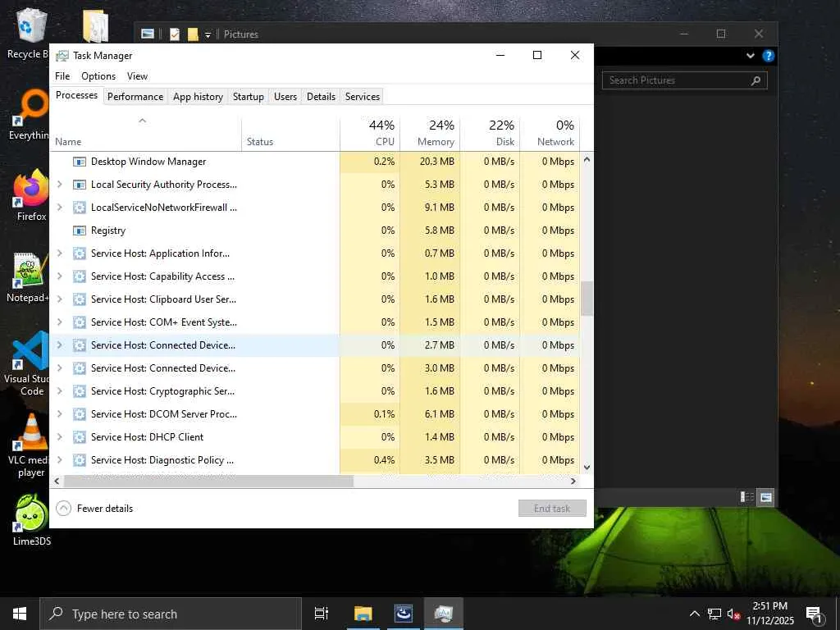The image size is (840, 630).
Task: Switch to the Users tab
Action: click(285, 97)
